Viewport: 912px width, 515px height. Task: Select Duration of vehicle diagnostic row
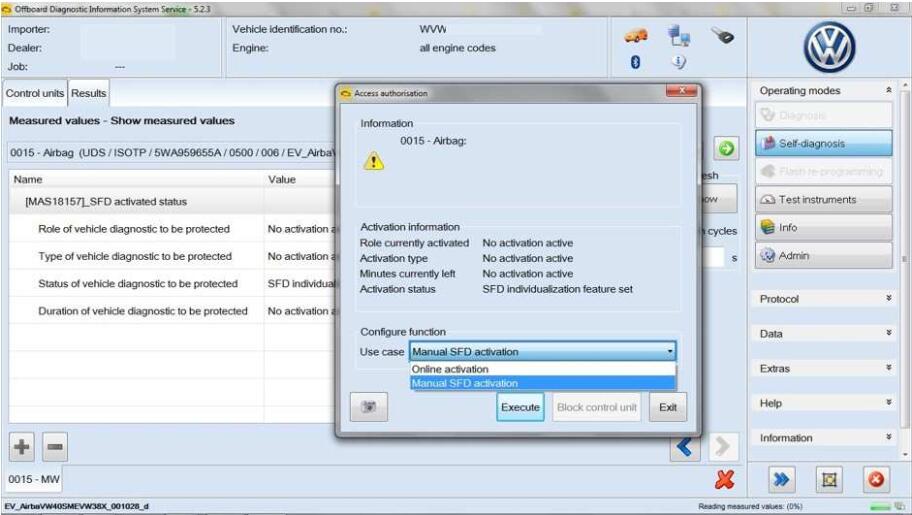(173, 311)
